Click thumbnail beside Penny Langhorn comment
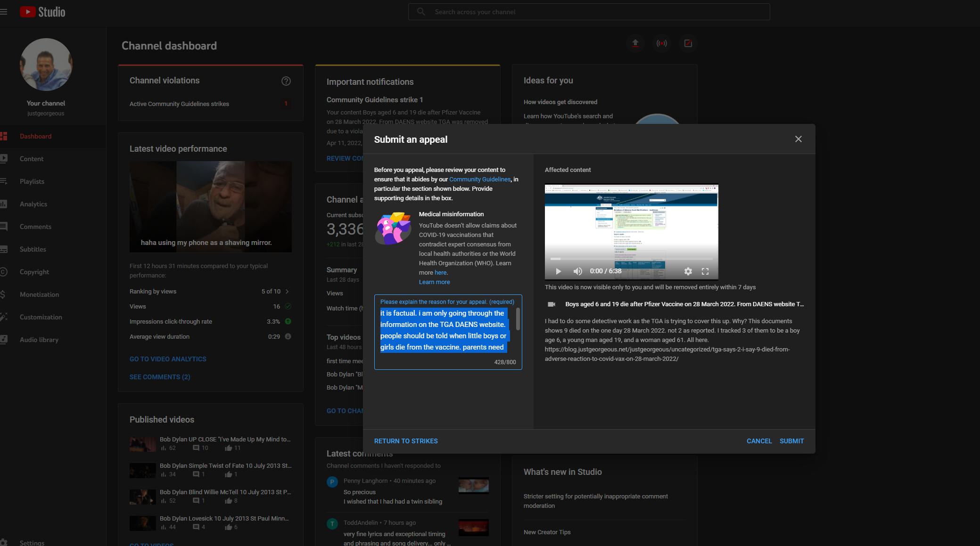The height and width of the screenshot is (546, 980). point(473,485)
